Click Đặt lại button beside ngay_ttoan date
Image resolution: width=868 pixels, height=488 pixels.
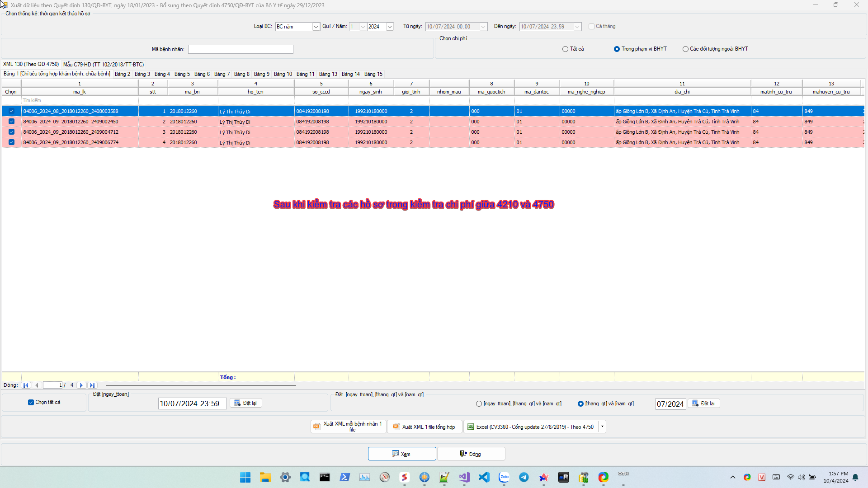[x=246, y=403]
